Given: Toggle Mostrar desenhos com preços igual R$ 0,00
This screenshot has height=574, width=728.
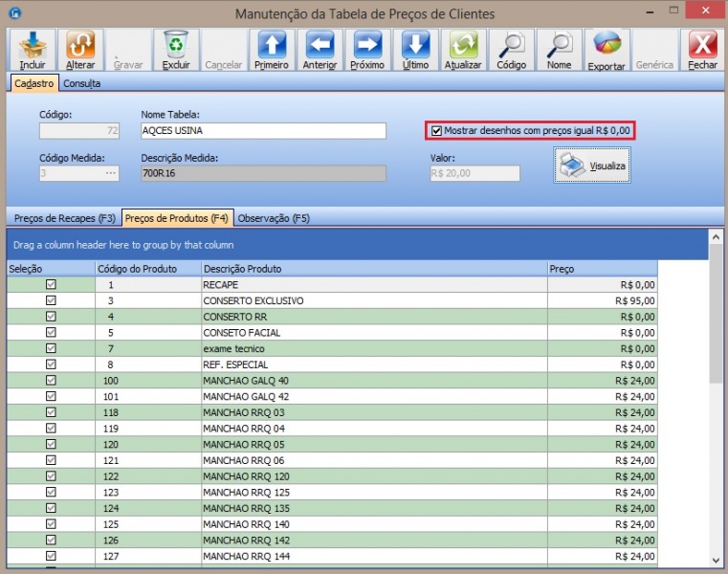Looking at the screenshot, I should tap(437, 130).
